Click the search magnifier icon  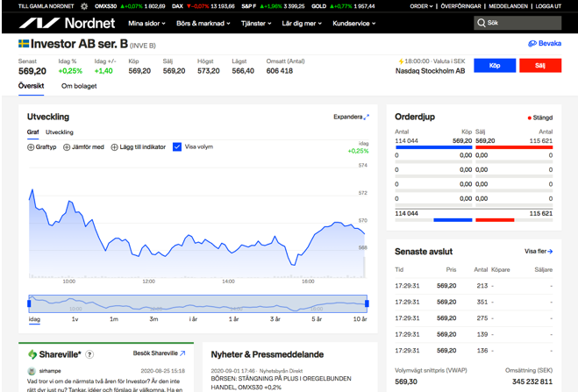pos(482,24)
